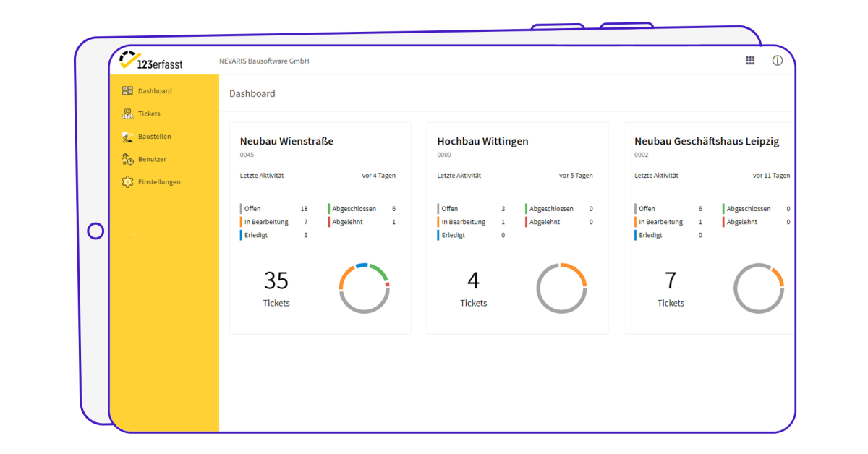Go to Baustellen in the sidebar
This screenshot has width=868, height=454.
click(x=154, y=137)
